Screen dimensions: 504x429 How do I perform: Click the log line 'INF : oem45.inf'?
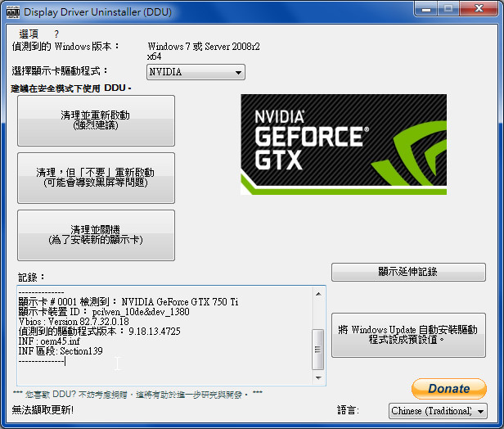click(x=49, y=341)
